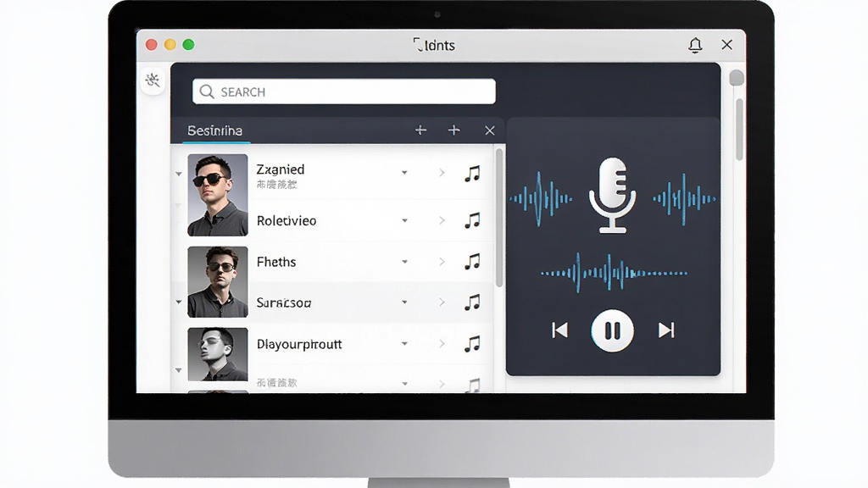
Task: Open the Roletivieo row's right chevron
Action: click(442, 221)
